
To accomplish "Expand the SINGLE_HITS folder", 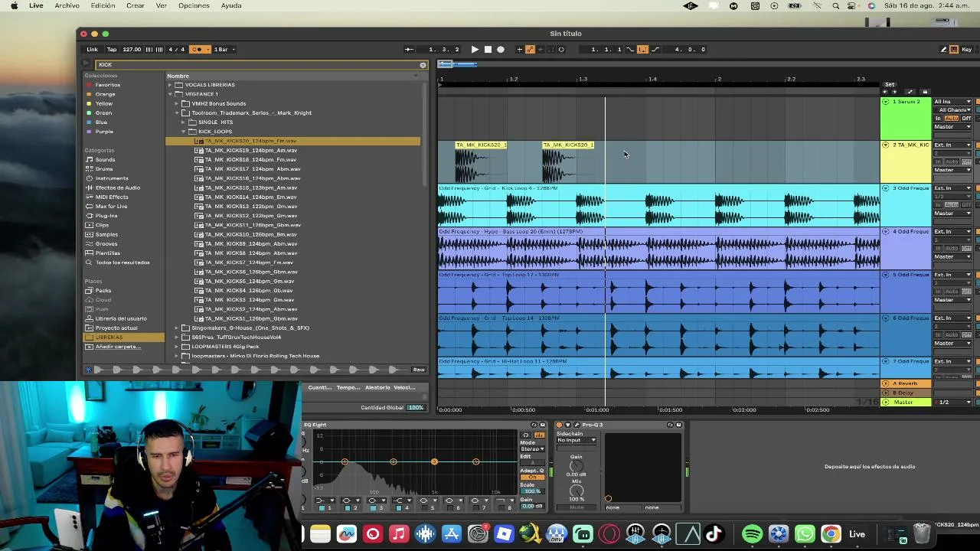I will pyautogui.click(x=183, y=122).
